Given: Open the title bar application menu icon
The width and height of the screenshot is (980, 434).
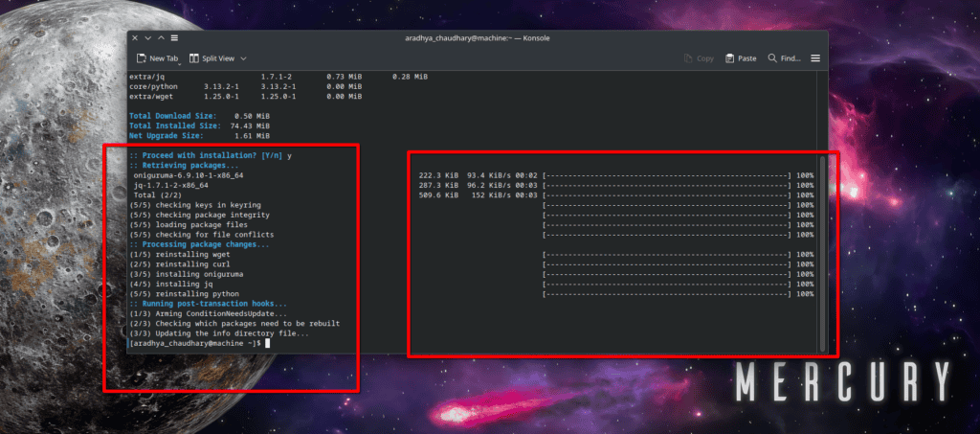Looking at the screenshot, I should [x=174, y=38].
